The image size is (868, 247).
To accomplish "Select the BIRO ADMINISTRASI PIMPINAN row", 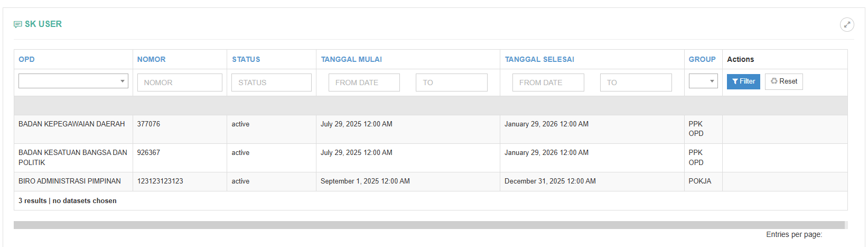I will point(70,181).
